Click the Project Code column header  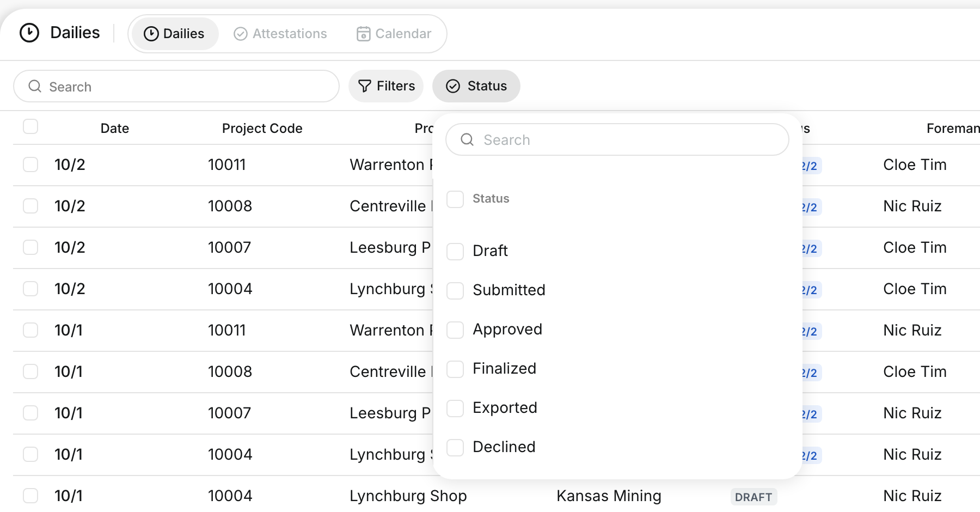pos(262,129)
